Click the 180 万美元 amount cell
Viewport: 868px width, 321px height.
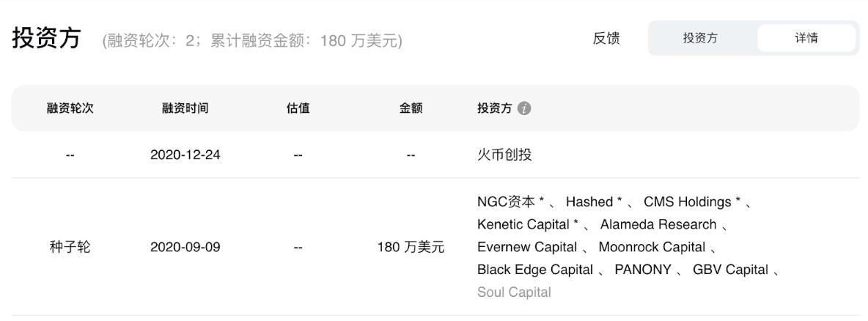tap(411, 247)
